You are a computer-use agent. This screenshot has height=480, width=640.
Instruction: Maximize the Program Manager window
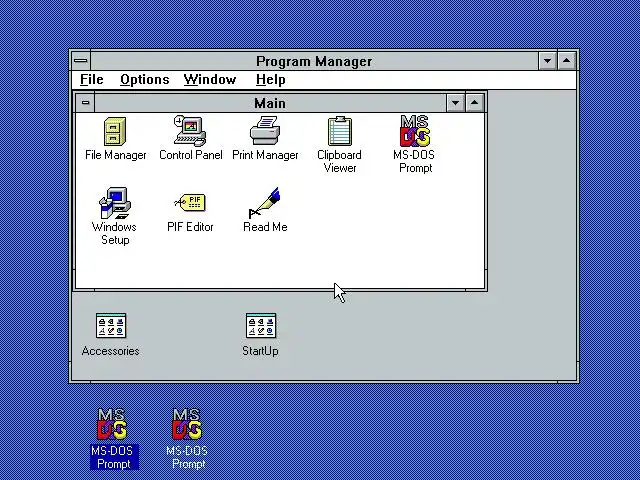tap(567, 61)
